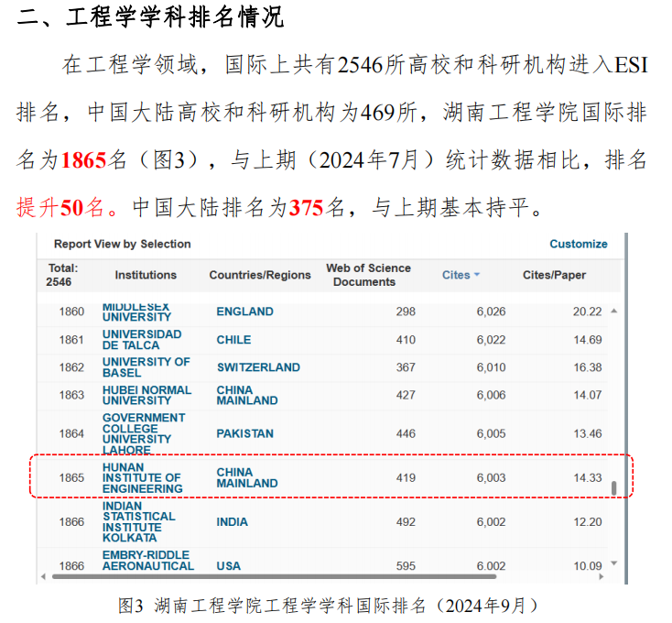Open Indian Statistical Institute Kolkata link
672x623 pixels.
pos(138,521)
